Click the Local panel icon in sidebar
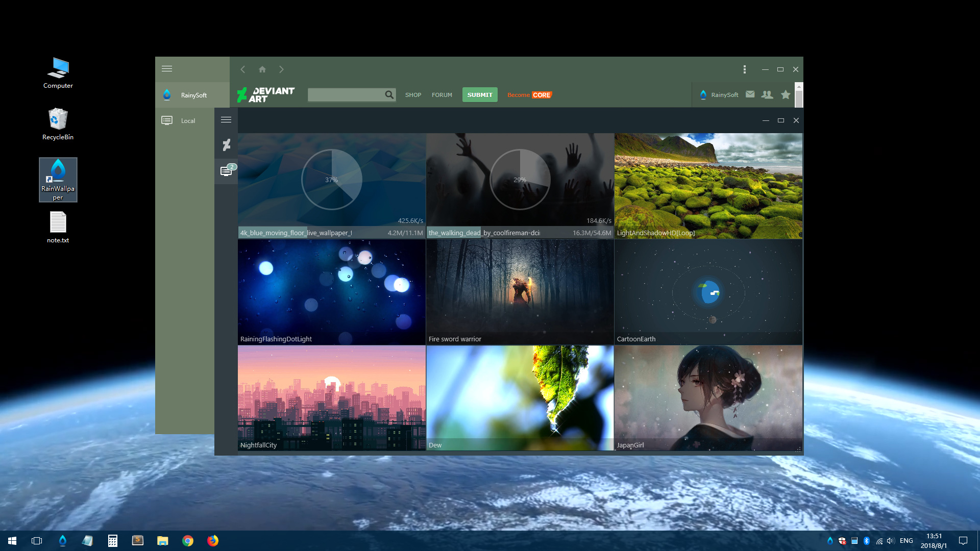Viewport: 980px width, 551px height. (x=167, y=120)
